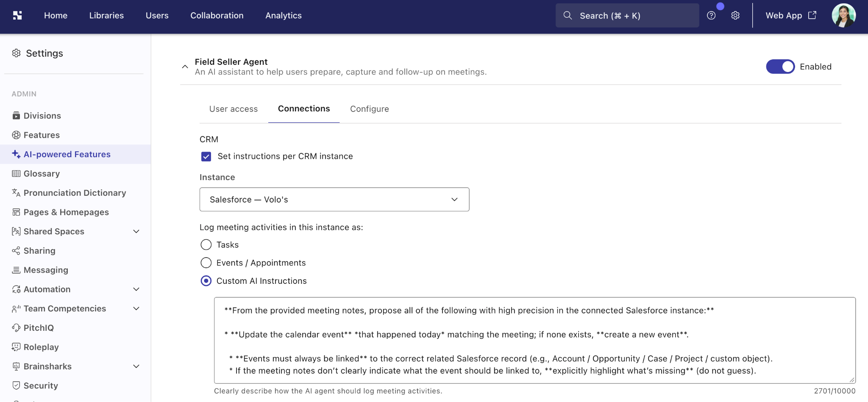The image size is (868, 402).
Task: Click the Sharing icon in the sidebar
Action: pos(16,250)
